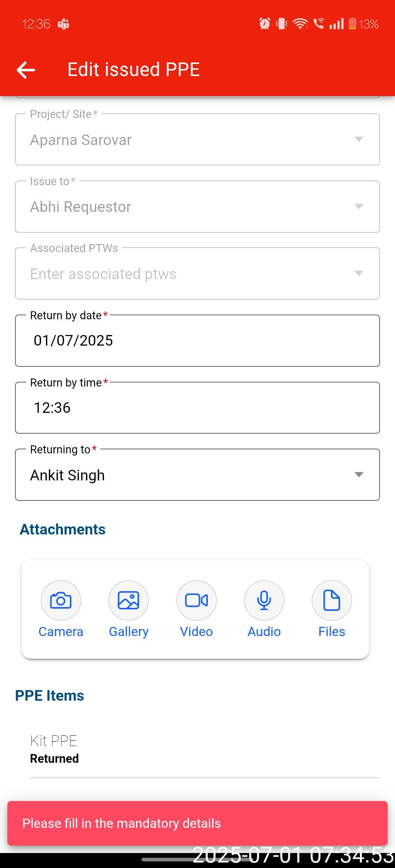Screen dimensions: 395x868
Task: Tap the Files attachment icon
Action: tap(332, 600)
